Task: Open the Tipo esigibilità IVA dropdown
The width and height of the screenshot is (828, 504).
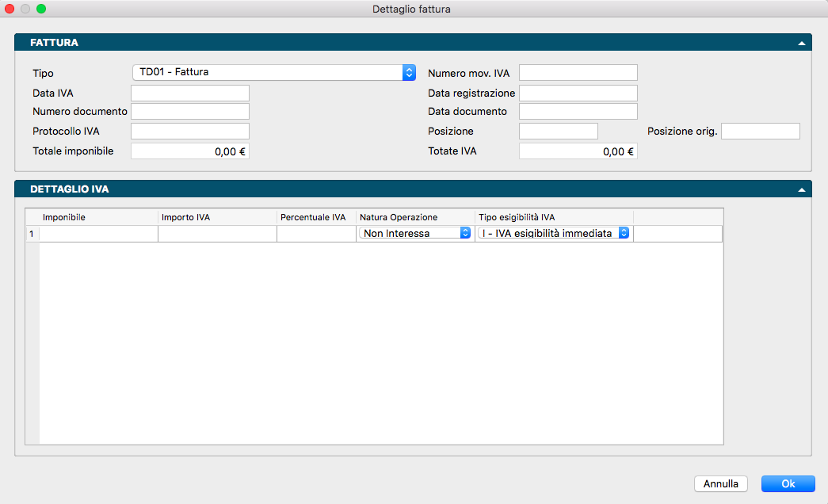Action: pyautogui.click(x=554, y=234)
